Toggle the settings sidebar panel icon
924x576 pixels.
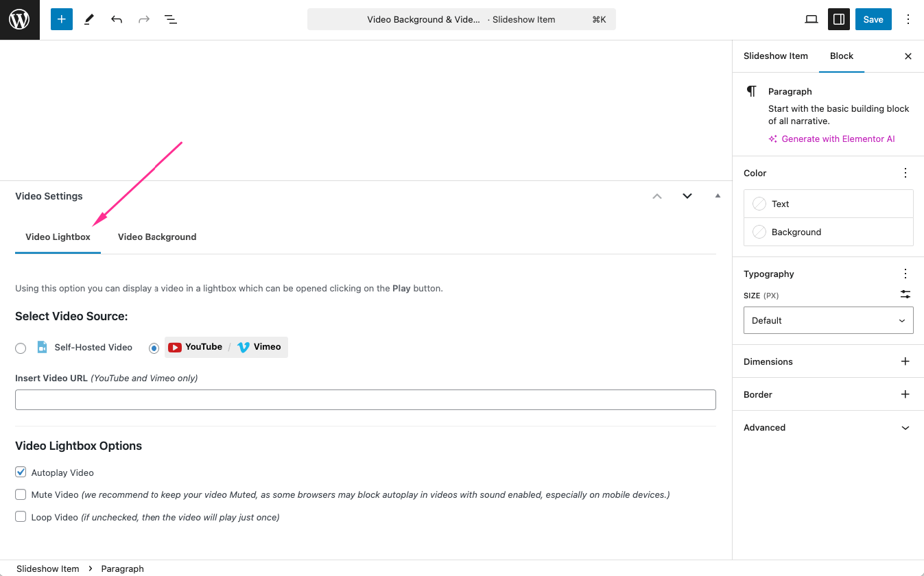click(x=838, y=20)
